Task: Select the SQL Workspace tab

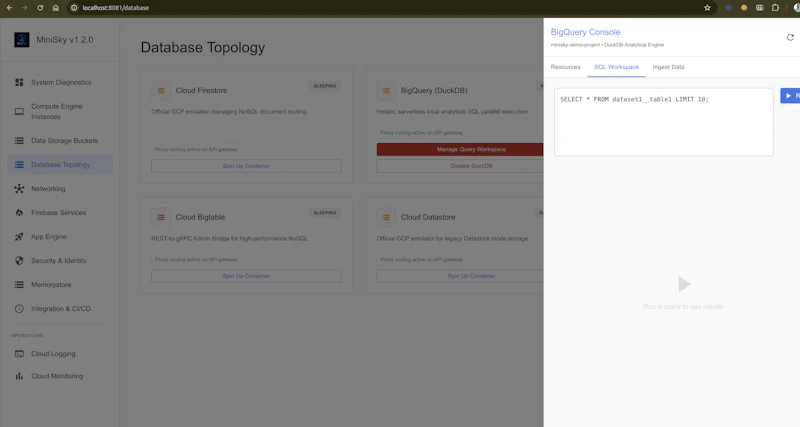Action: (x=616, y=67)
